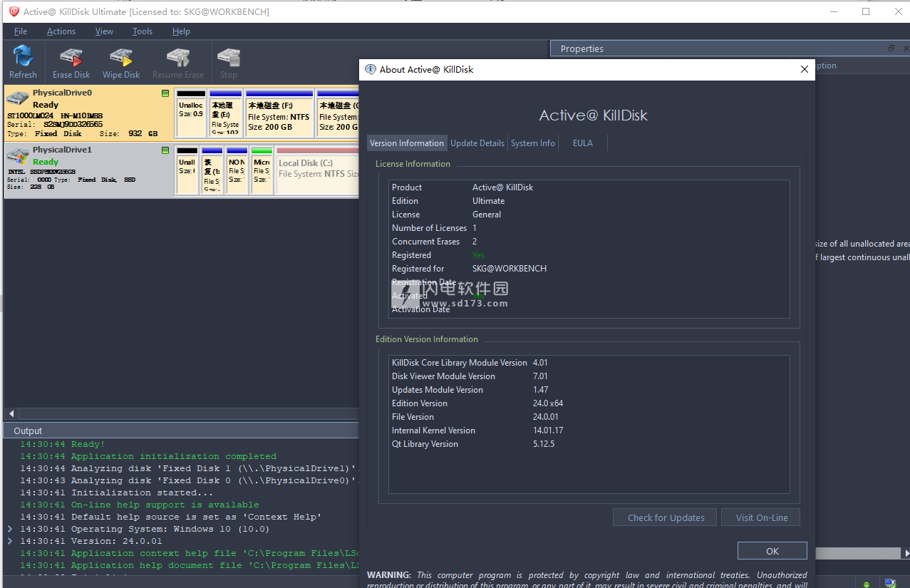Click the Internal Kernel Version value 14.01.17
910x588 pixels.
548,430
